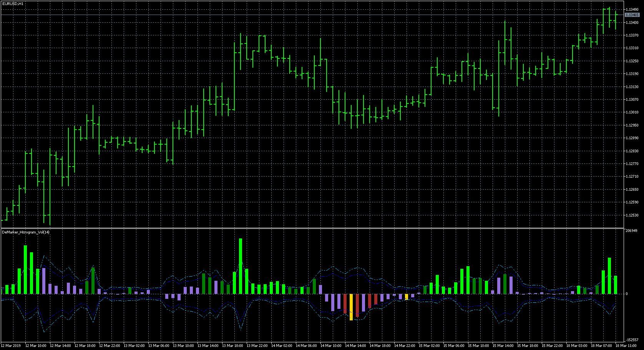Click the 15 Mar 14:00 time label

[503, 345]
